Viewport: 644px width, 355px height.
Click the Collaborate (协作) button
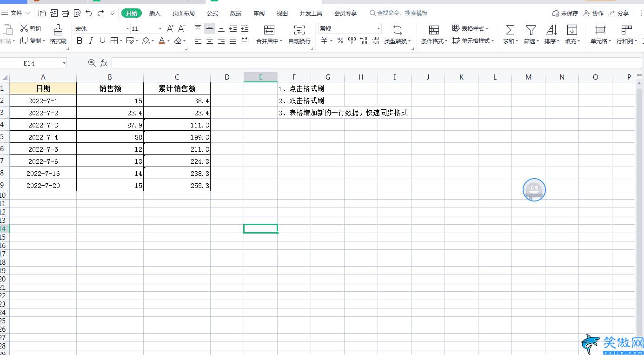(x=593, y=13)
